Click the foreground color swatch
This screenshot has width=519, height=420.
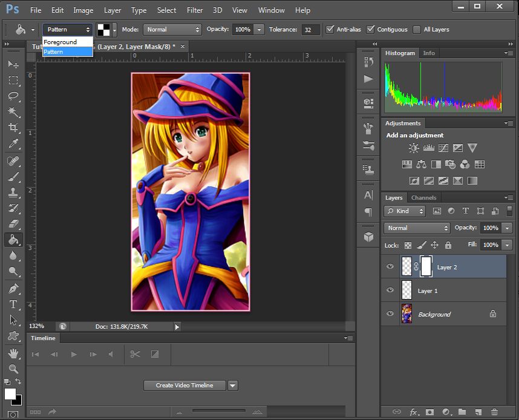click(10, 394)
